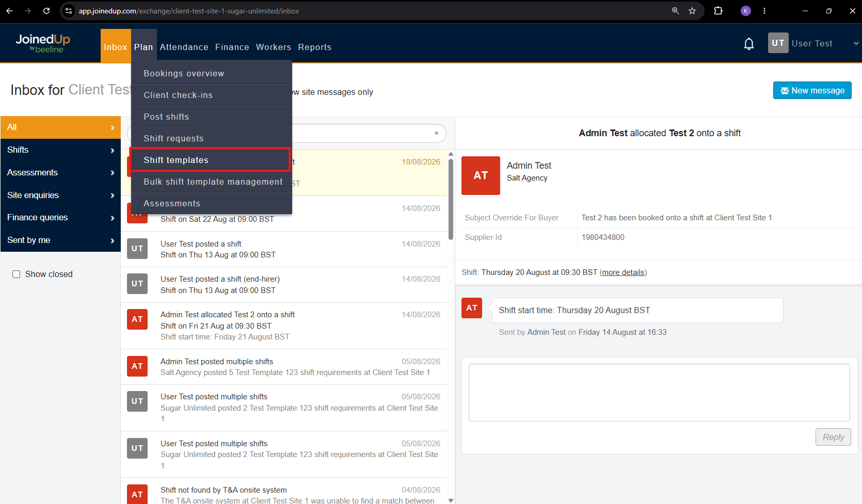Click the UT user avatar in header
The width and height of the screenshot is (862, 504).
pos(778,43)
